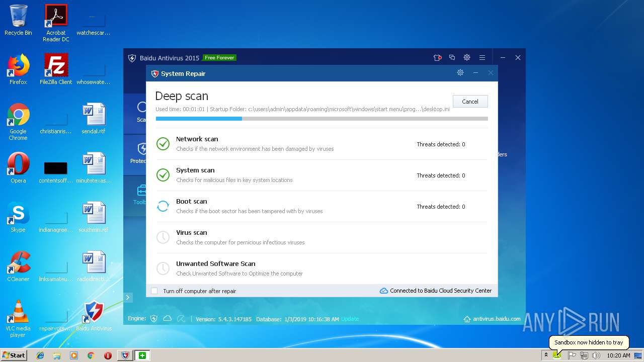Expand the side panel arrow
Screen dimensions: 644x362
128,297
